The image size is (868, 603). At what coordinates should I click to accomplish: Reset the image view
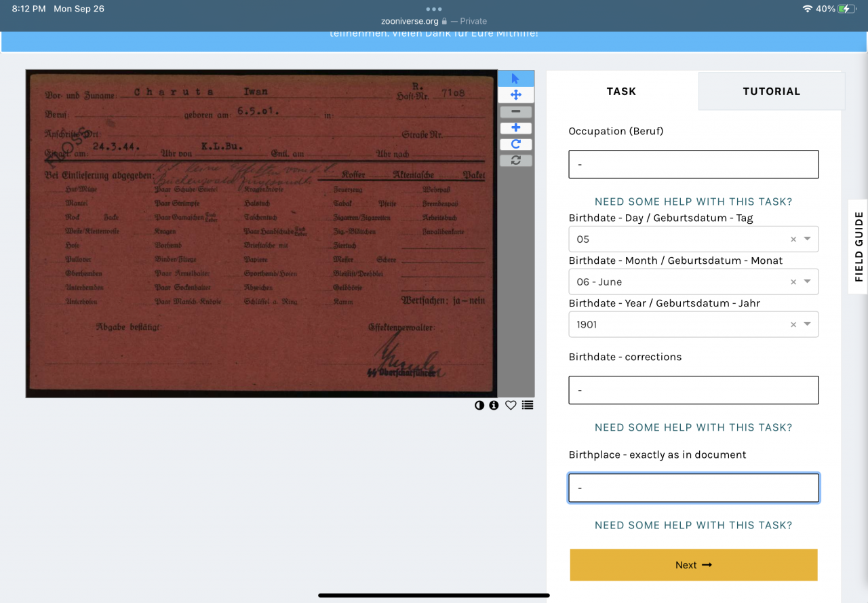click(515, 161)
